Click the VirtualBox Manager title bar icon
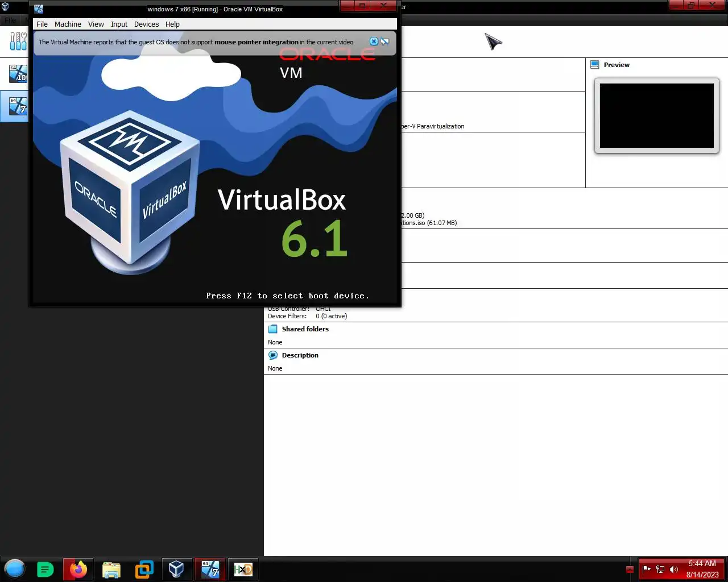 (x=5, y=7)
